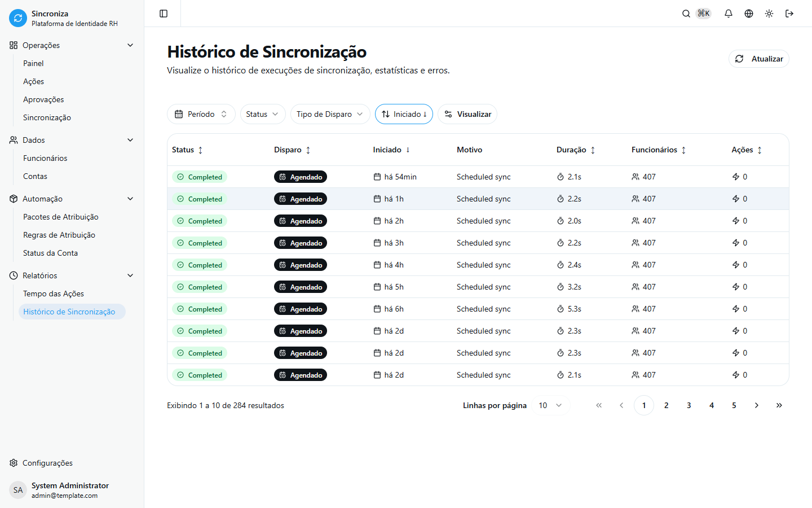Click the SA avatar for System Administrator

pyautogui.click(x=17, y=489)
